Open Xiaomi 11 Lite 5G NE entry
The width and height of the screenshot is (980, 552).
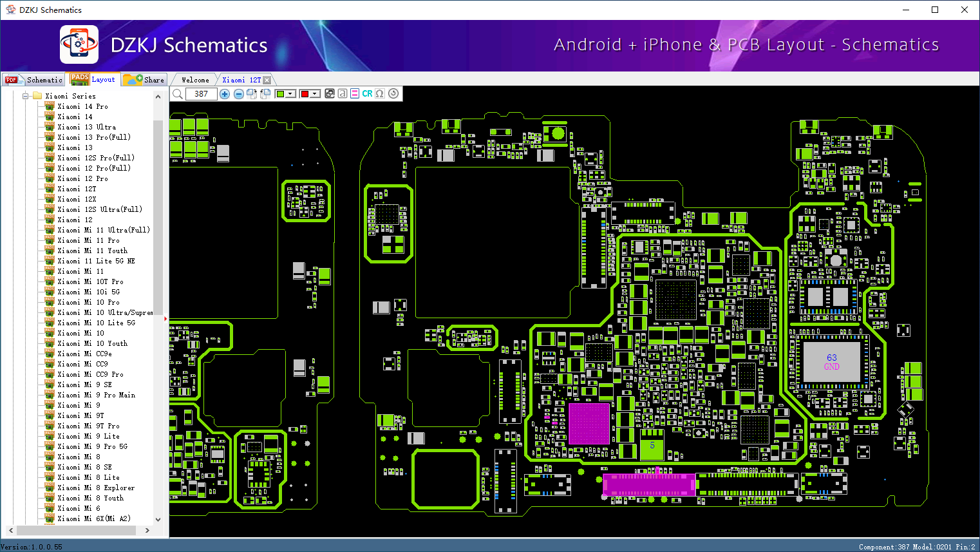(x=96, y=261)
